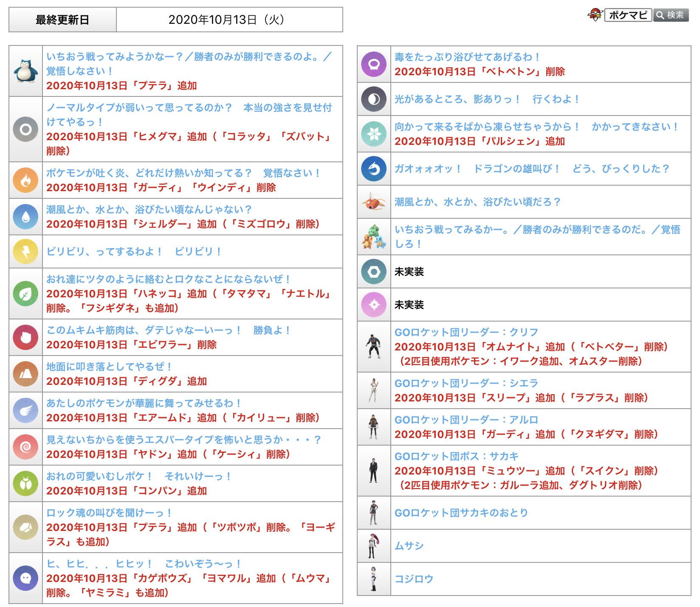The image size is (700, 607).
Task: Click the yellow Electric type icon
Action: [x=25, y=251]
